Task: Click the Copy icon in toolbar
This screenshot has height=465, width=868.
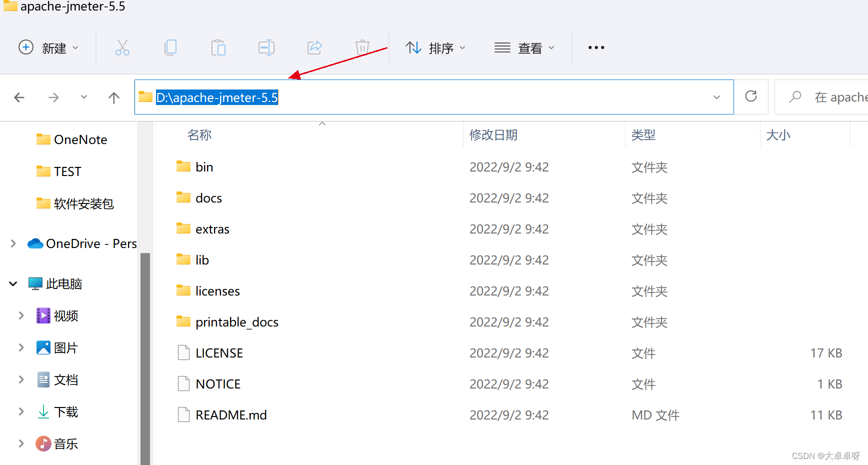Action: point(170,47)
